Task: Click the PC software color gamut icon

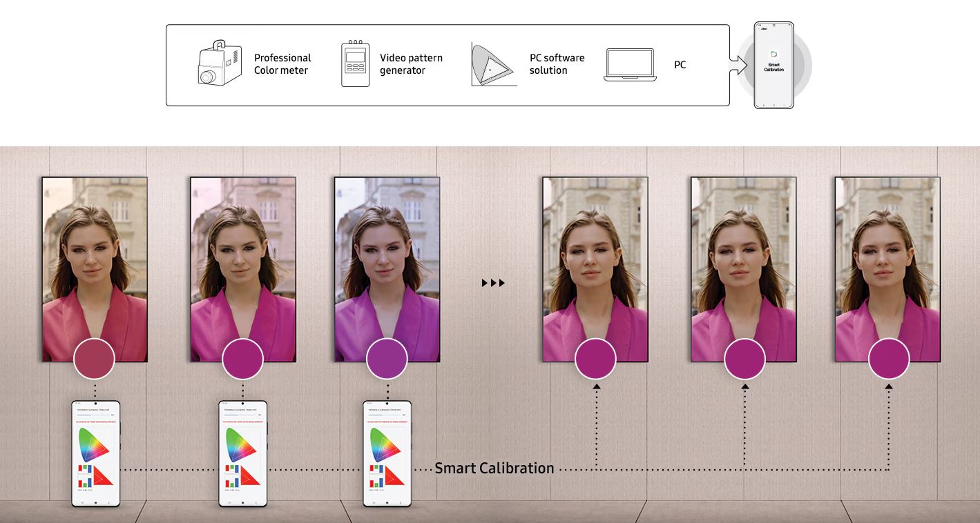Action: pos(493,64)
